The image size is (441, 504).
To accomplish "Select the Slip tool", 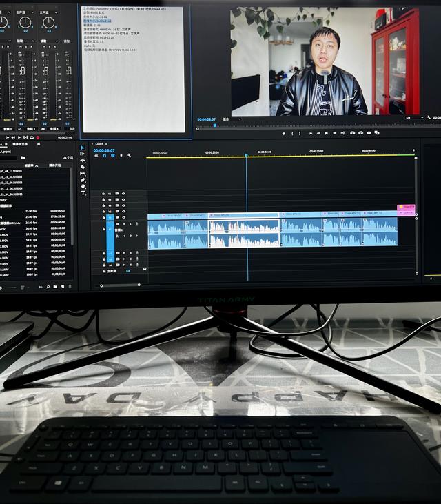I will tap(83, 174).
